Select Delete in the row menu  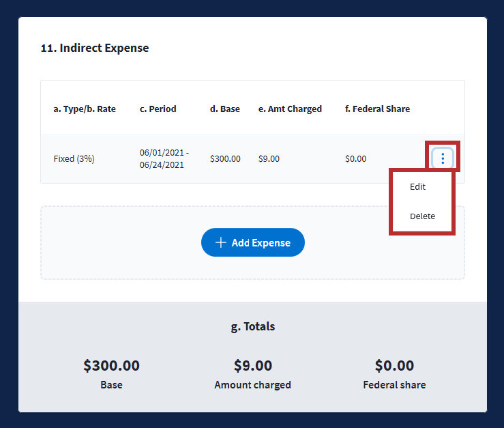[422, 216]
